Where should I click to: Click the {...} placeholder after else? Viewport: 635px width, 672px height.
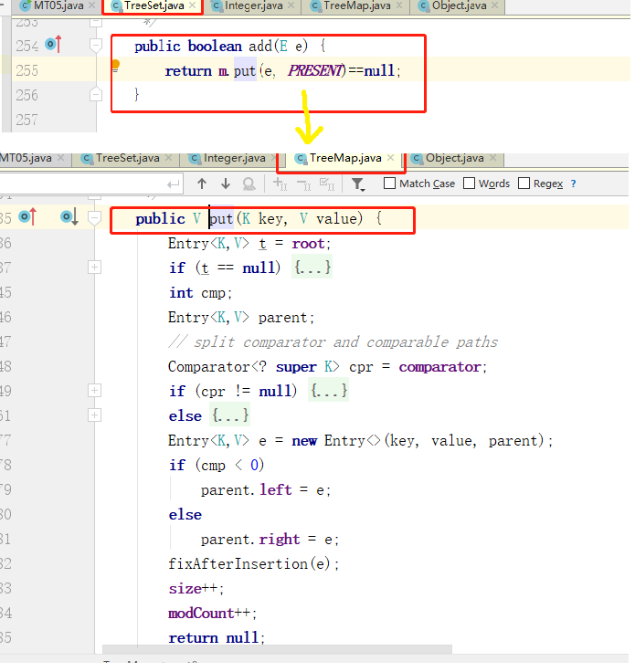pos(230,415)
